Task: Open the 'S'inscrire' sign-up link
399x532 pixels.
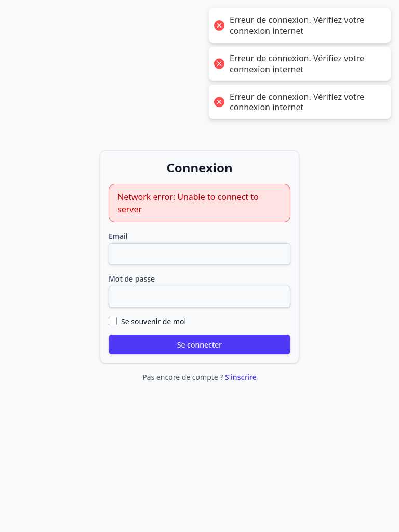Action: [x=241, y=377]
